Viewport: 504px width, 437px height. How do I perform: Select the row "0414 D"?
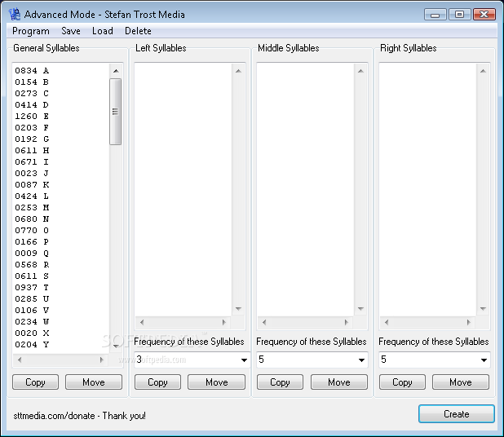pyautogui.click(x=32, y=104)
